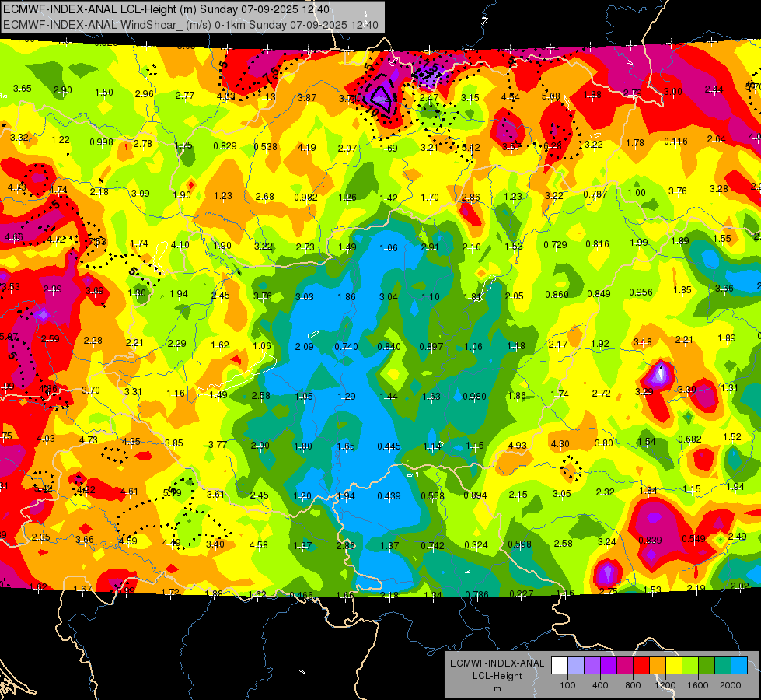The height and width of the screenshot is (700, 761).
Task: Click the legend tick label 1200
Action: [665, 685]
